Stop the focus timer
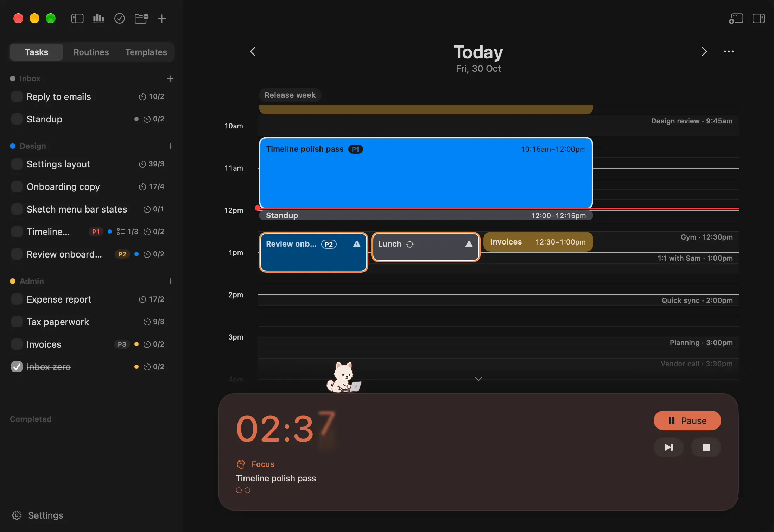Screen dimensions: 774x532 tap(706, 447)
